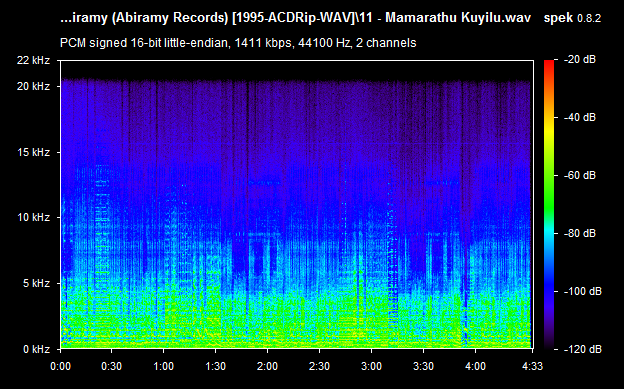624x389 pixels.
Task: Click the red top of color scale
Action: pyautogui.click(x=549, y=65)
